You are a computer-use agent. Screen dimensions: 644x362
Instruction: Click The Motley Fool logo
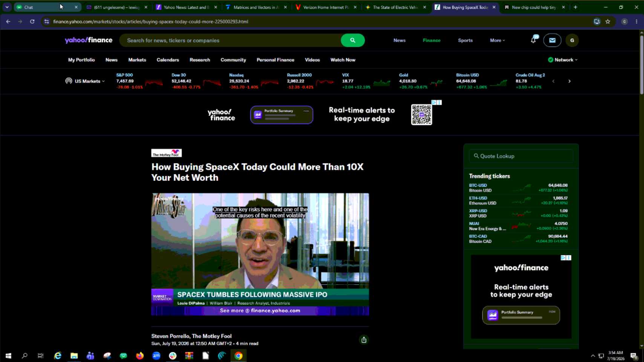coord(167,153)
